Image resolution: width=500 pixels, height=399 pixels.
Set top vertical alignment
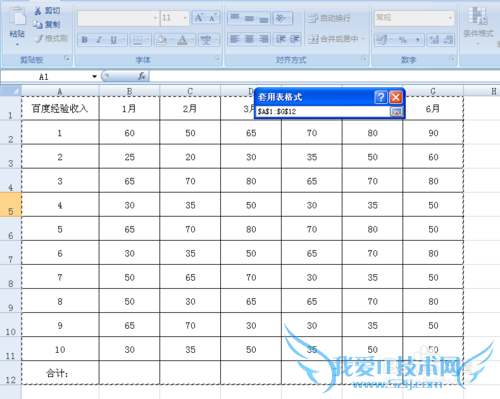pyautogui.click(x=235, y=18)
